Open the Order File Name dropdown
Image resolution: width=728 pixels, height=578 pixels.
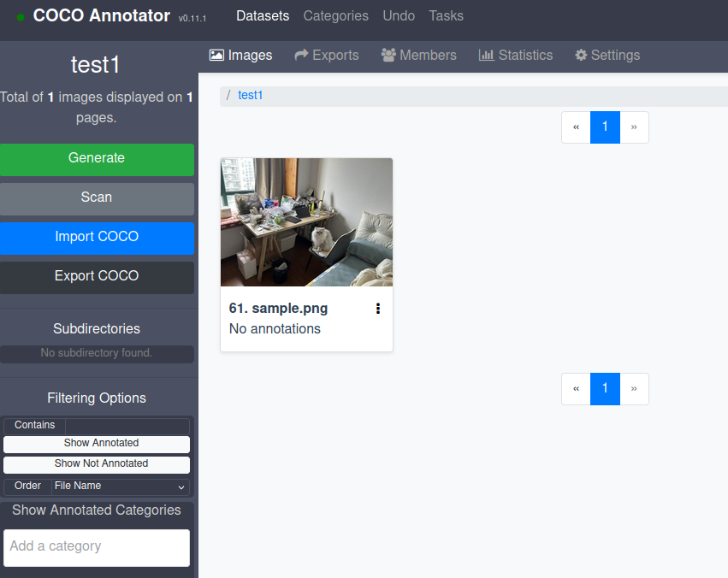[x=121, y=487]
